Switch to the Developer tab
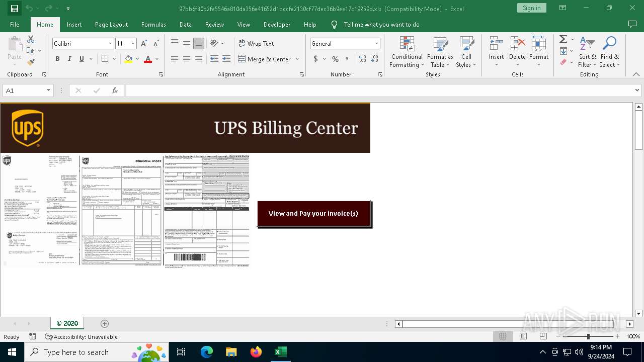644x362 pixels. click(277, 24)
